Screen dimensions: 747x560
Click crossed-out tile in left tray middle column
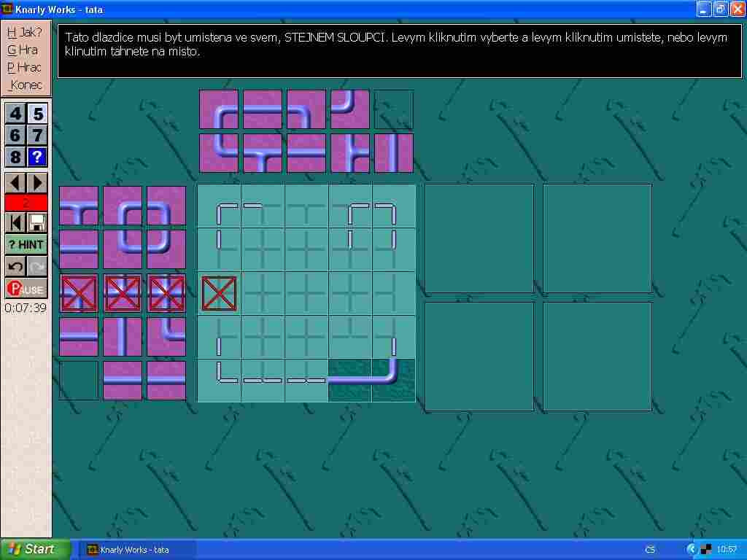click(x=123, y=293)
